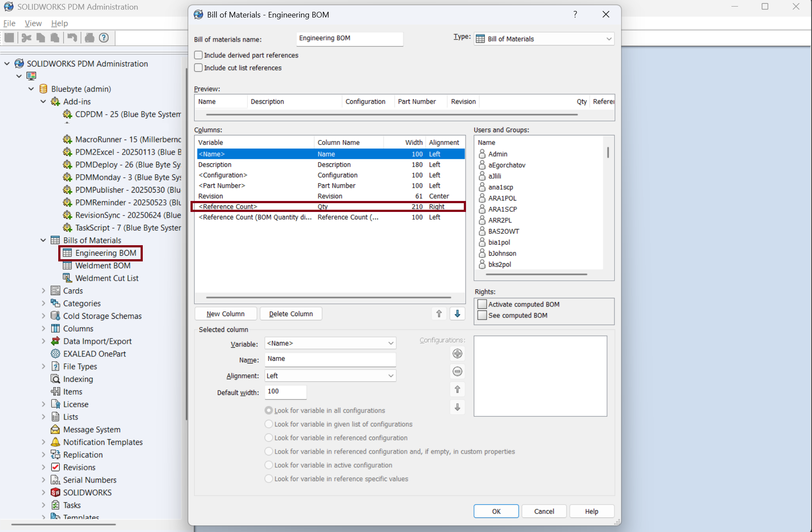Image resolution: width=812 pixels, height=532 pixels.
Task: Select Look for variable in given list of configurations
Action: point(268,424)
